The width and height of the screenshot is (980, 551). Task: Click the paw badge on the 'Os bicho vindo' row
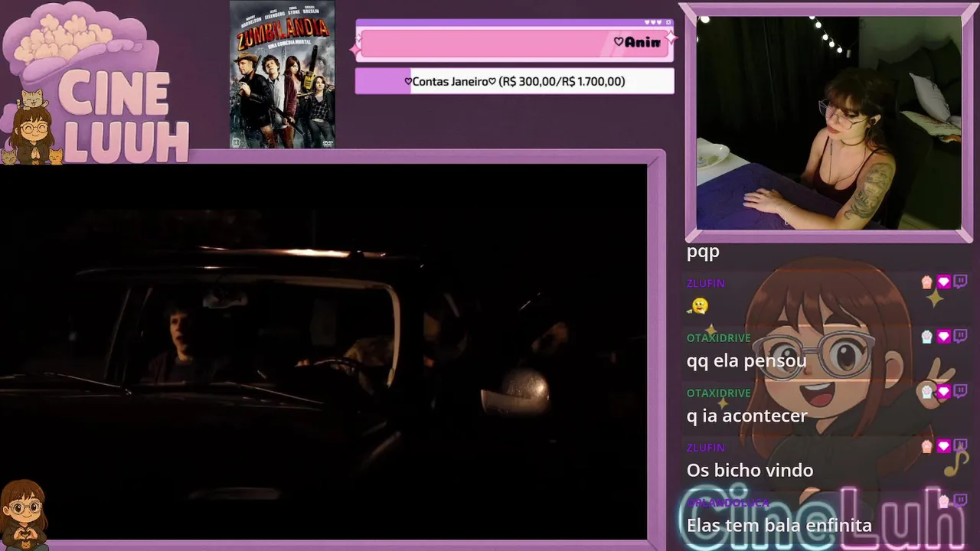[927, 446]
